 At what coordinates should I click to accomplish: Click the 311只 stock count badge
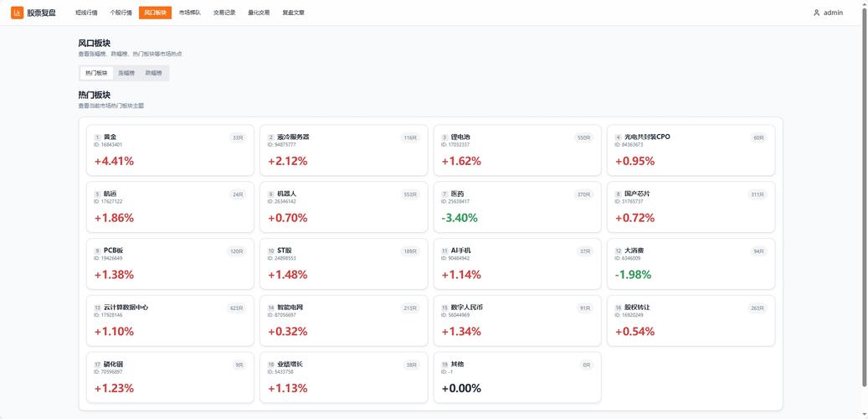(758, 194)
